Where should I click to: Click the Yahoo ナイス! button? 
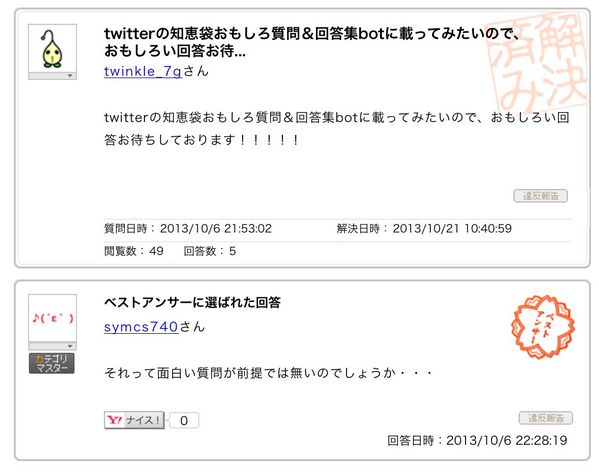click(x=134, y=420)
